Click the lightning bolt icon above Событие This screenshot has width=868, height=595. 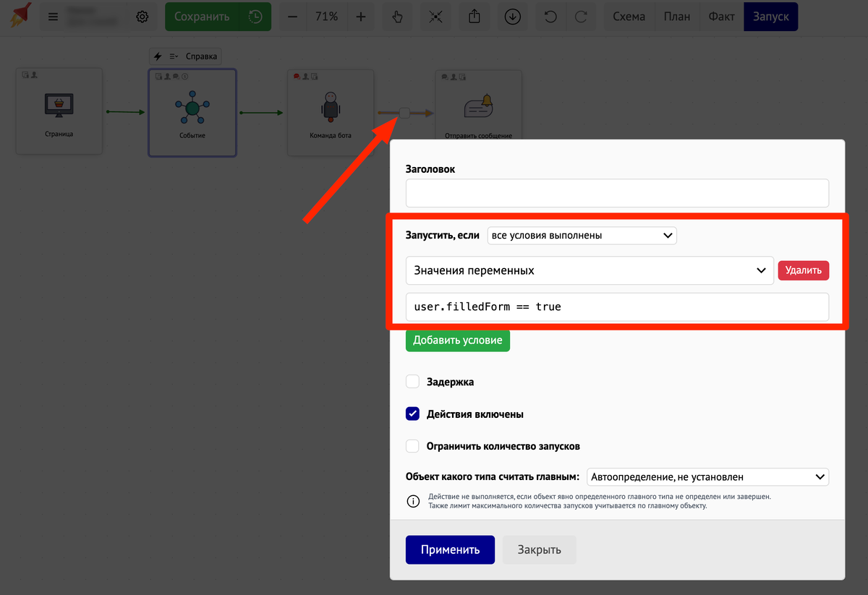[x=158, y=56]
